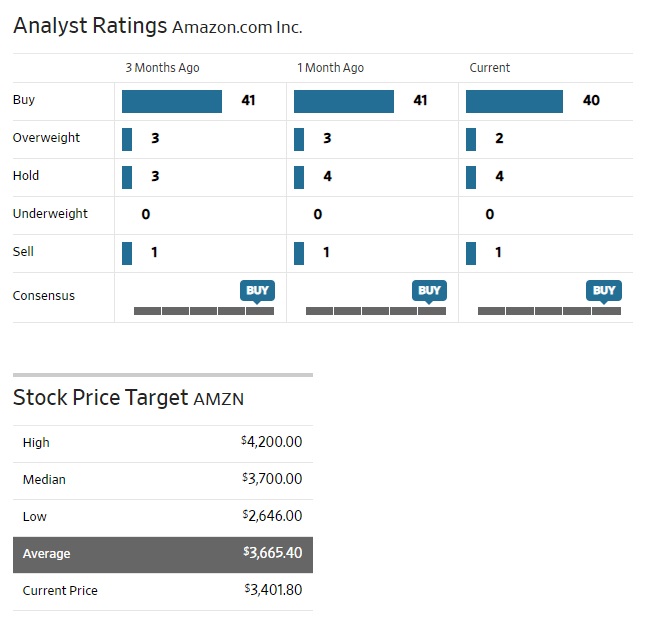
Task: Click the BUY badge under 3 Months Ago
Action: (x=257, y=290)
